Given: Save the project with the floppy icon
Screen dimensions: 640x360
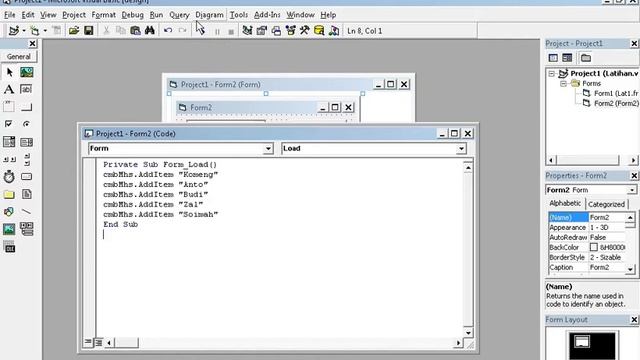Looking at the screenshot, I should [x=89, y=31].
